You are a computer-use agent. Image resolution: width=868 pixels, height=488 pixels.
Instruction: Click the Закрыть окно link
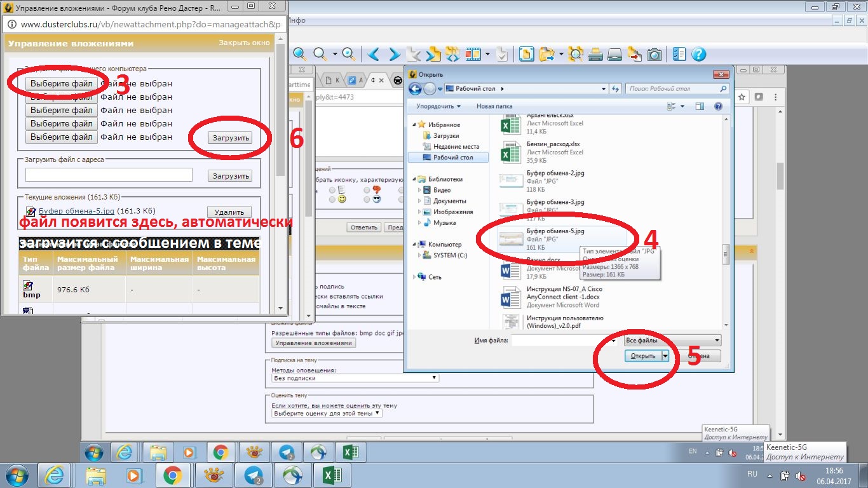[244, 43]
